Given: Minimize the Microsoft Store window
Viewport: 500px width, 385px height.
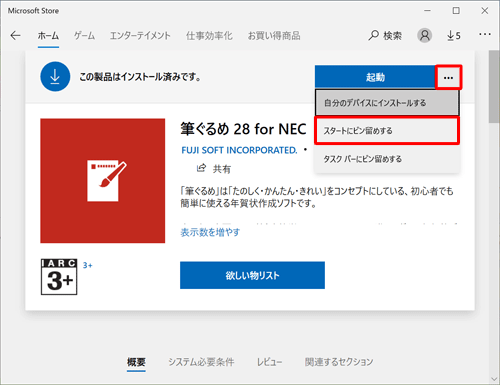Looking at the screenshot, I should coord(427,11).
